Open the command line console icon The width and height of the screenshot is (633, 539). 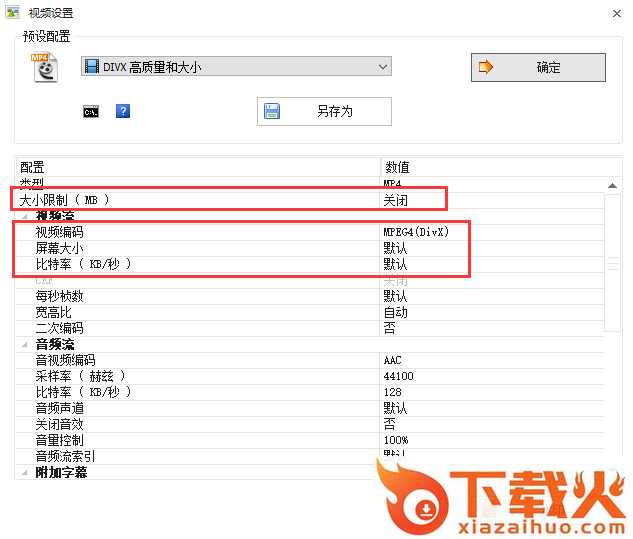91,112
